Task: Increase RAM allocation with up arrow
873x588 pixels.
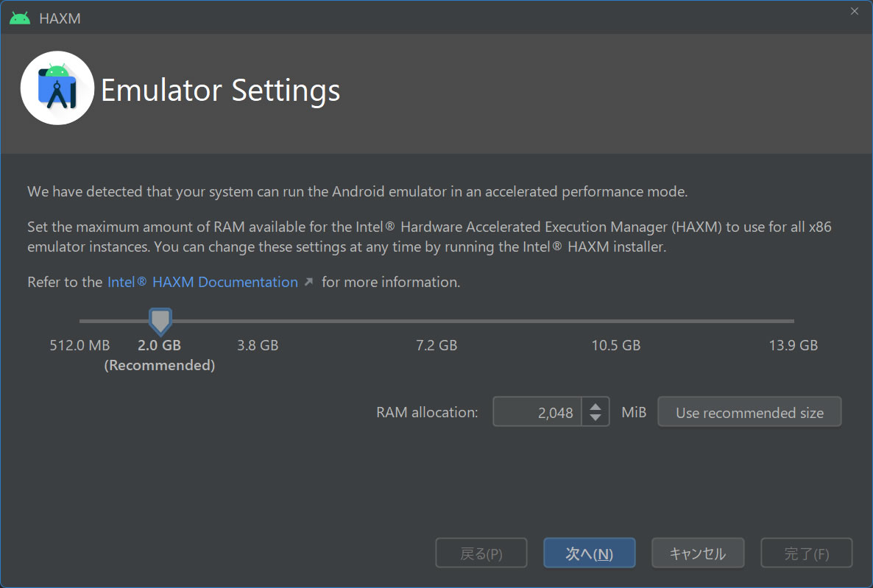Action: [x=595, y=405]
